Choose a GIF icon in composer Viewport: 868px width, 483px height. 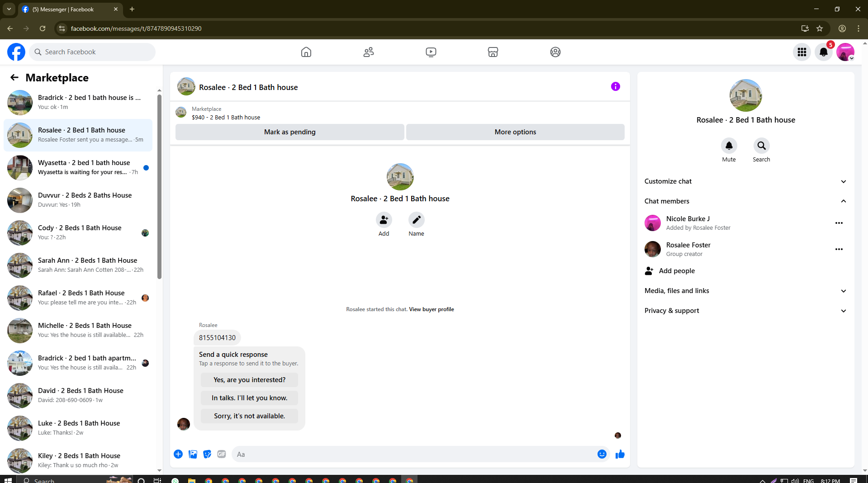click(222, 454)
